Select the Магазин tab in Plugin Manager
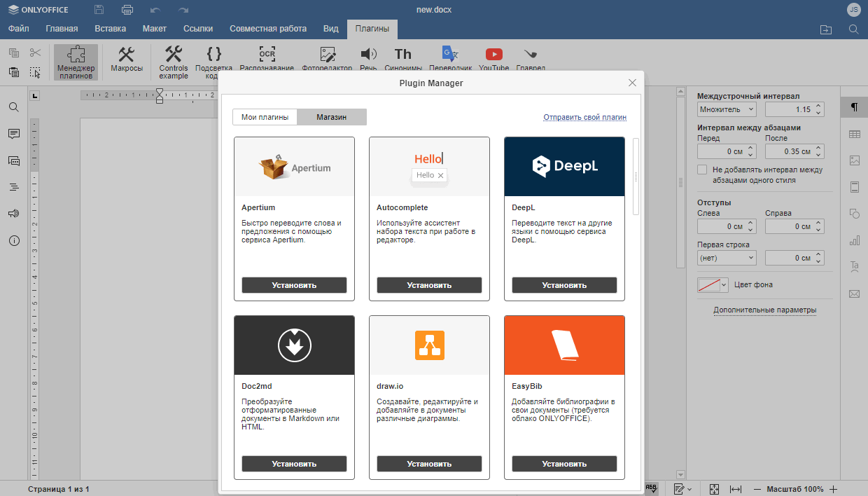 click(331, 117)
